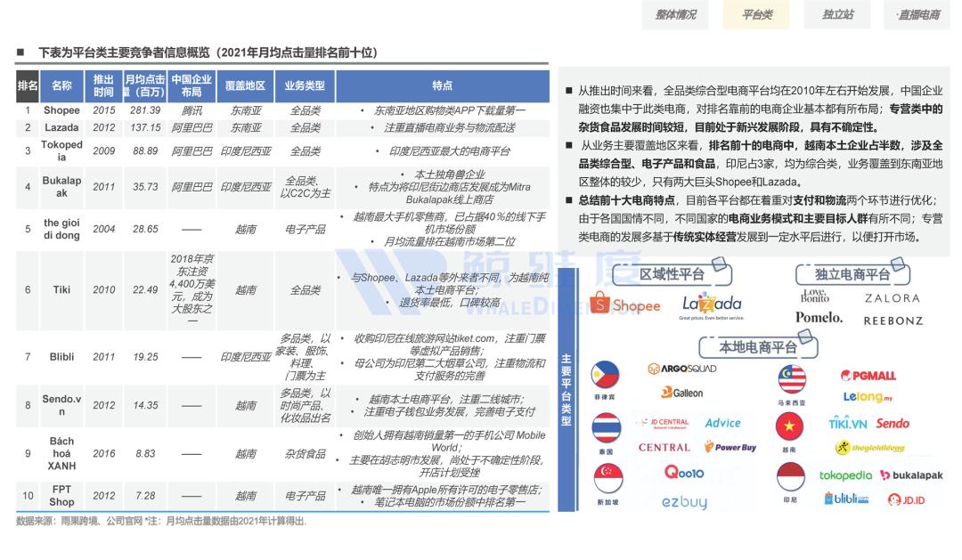The height and width of the screenshot is (560, 962).
Task: Click the PGMALL logo
Action: pyautogui.click(x=868, y=376)
